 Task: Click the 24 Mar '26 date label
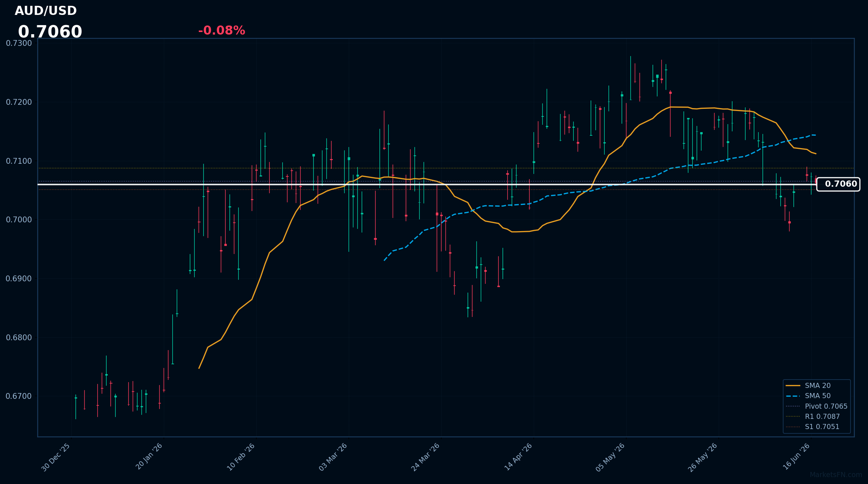click(426, 457)
